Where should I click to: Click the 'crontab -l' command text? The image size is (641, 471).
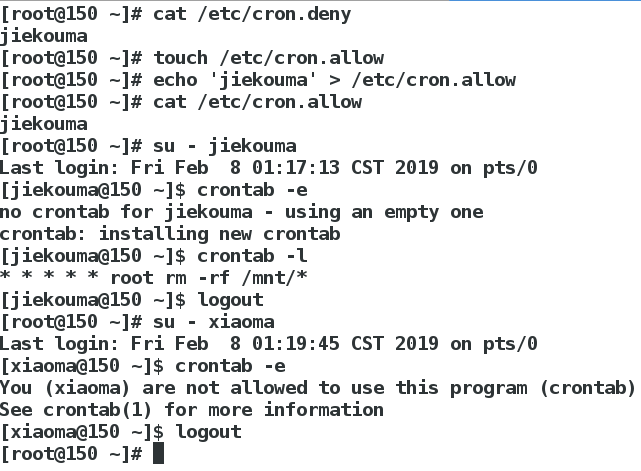click(252, 256)
